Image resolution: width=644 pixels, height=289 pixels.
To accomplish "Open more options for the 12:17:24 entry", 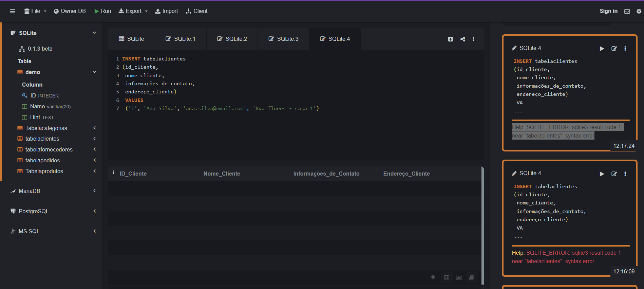I will tap(625, 49).
